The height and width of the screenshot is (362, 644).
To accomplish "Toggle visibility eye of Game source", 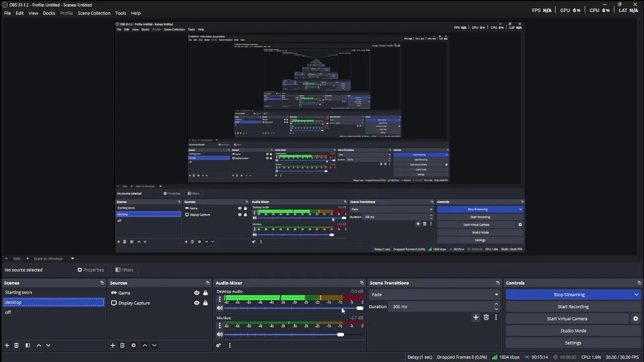I will [x=197, y=293].
